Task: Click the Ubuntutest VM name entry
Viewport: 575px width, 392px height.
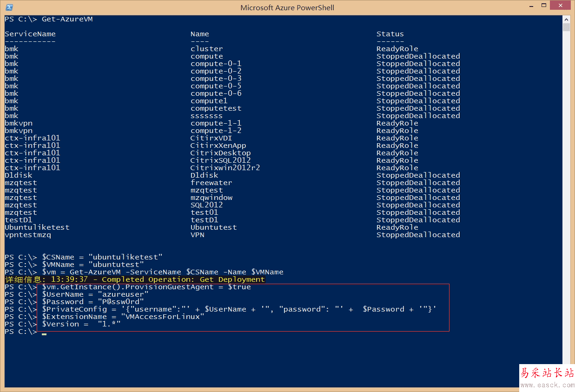Action: (x=213, y=227)
